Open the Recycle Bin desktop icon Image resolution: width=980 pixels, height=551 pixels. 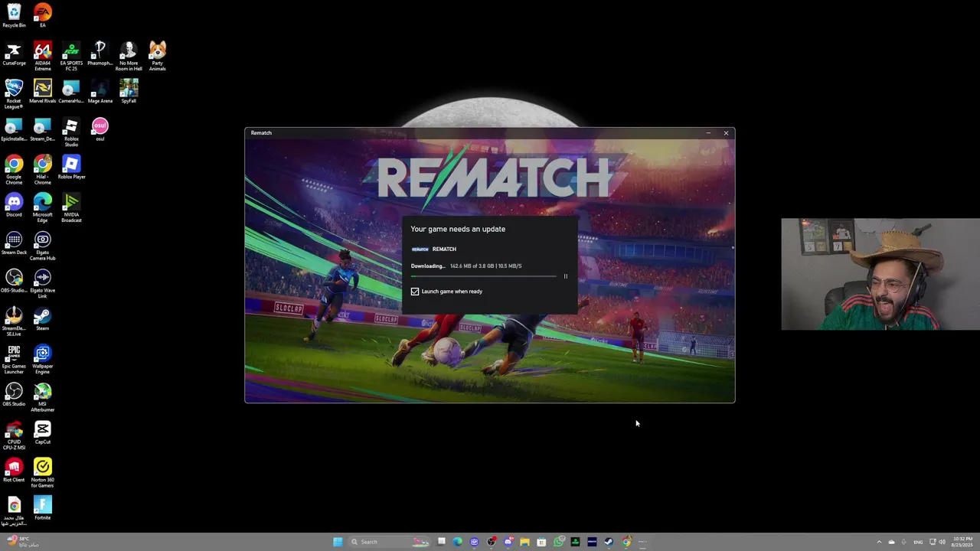(14, 15)
